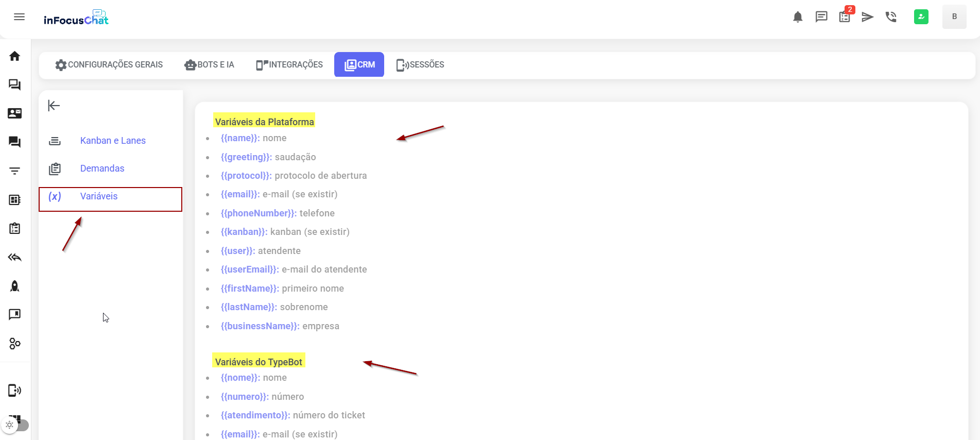The width and height of the screenshot is (980, 440).
Task: Open the hamburger menu
Action: click(x=19, y=17)
